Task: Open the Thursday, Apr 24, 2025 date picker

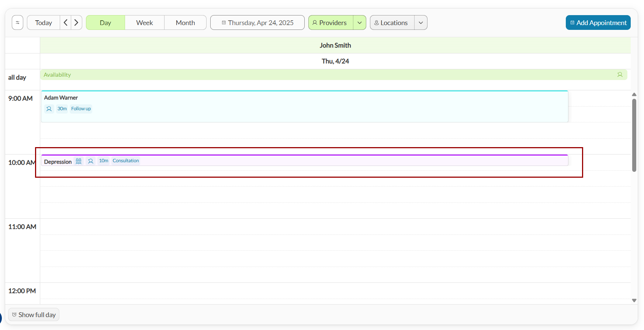Action: point(257,22)
